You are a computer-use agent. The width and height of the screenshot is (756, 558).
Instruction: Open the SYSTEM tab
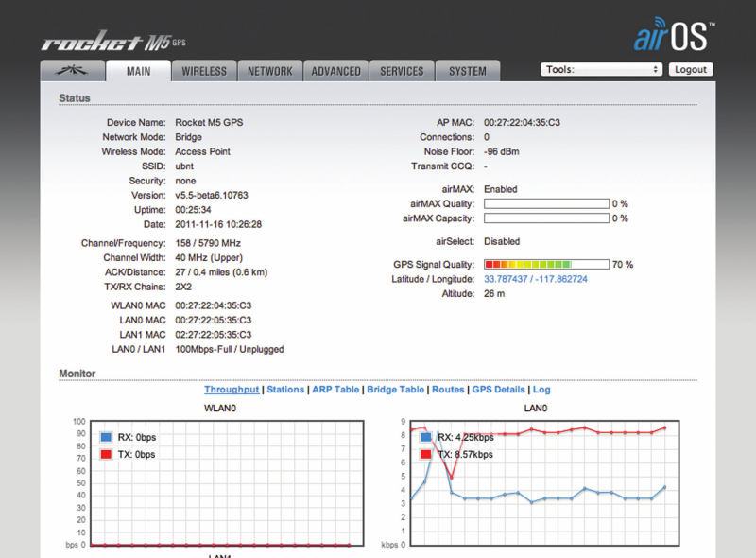click(468, 71)
